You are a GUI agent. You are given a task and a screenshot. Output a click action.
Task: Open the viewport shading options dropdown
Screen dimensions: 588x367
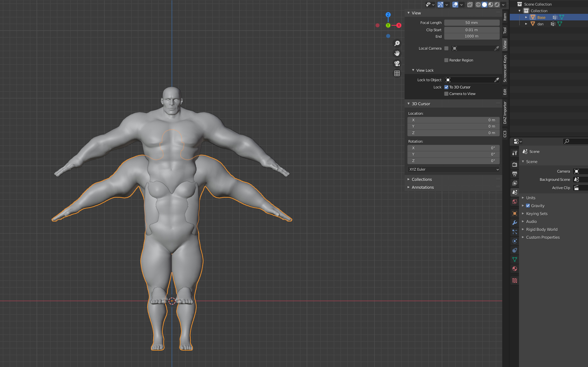(x=503, y=5)
